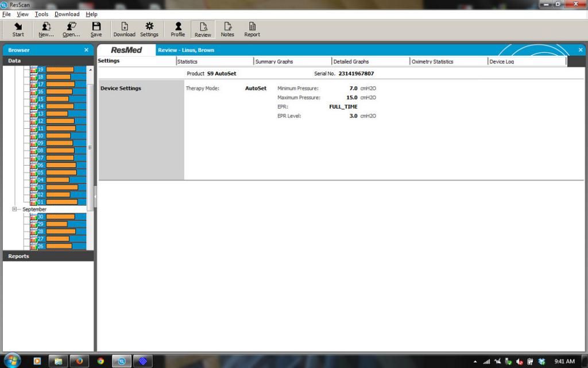This screenshot has height=368, width=588.
Task: Switch to the Summary Graphs tab
Action: click(x=293, y=61)
